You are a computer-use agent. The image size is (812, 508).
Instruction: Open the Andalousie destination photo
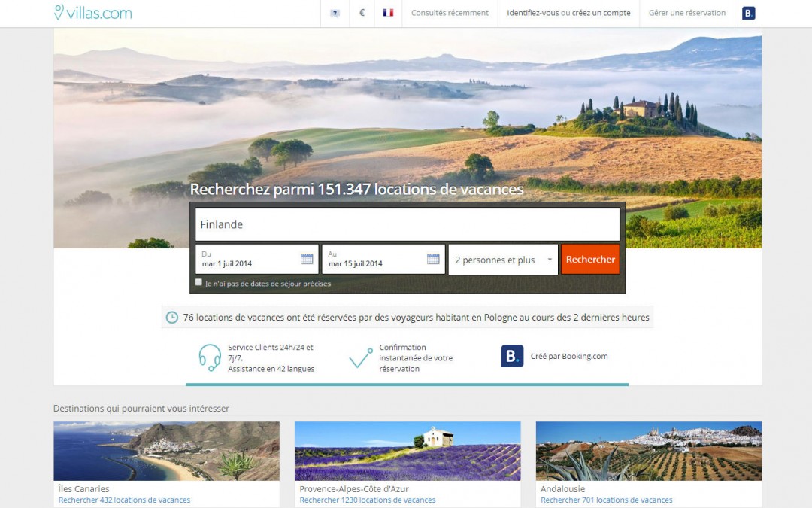pos(648,451)
